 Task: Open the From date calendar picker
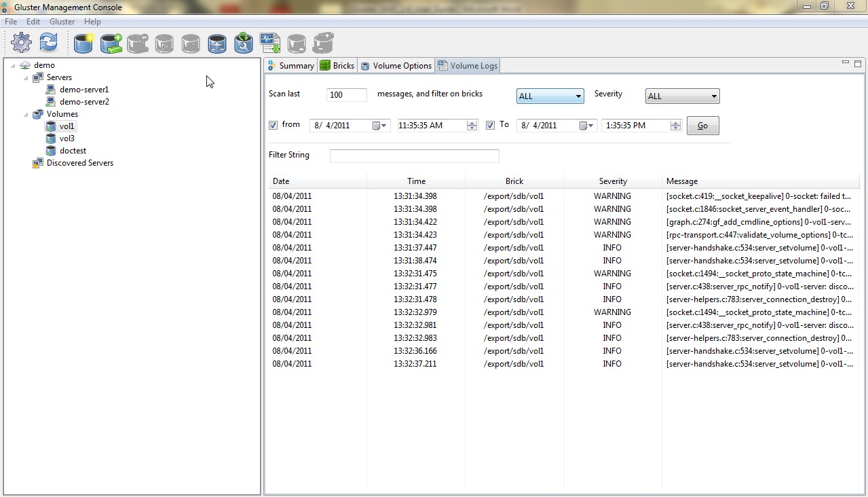pyautogui.click(x=379, y=126)
